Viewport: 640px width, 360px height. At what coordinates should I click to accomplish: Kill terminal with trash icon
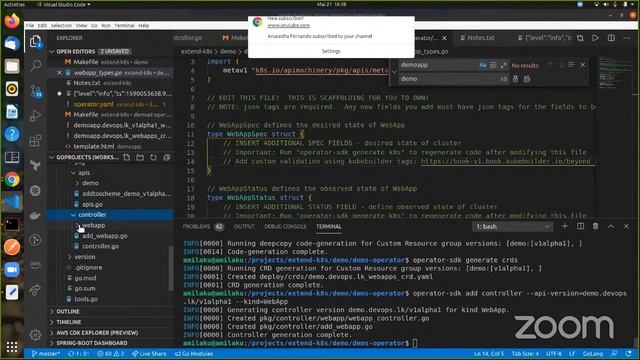[x=596, y=226]
